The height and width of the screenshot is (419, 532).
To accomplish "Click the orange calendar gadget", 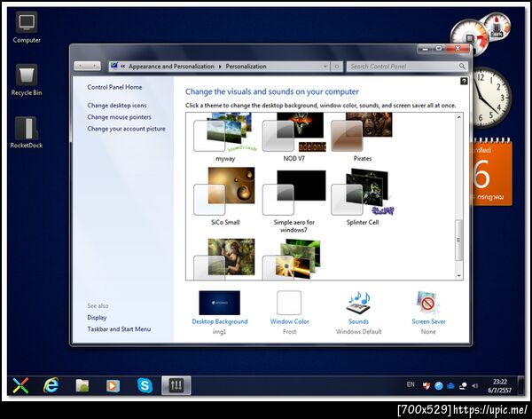I will 491,171.
